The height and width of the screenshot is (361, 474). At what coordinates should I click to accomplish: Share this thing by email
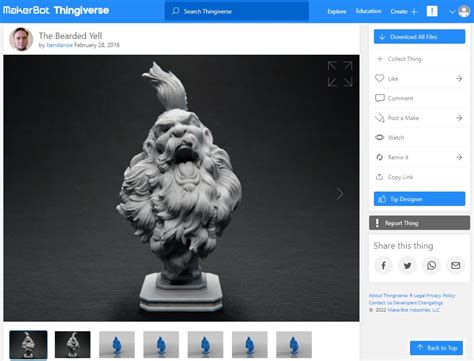(x=455, y=265)
